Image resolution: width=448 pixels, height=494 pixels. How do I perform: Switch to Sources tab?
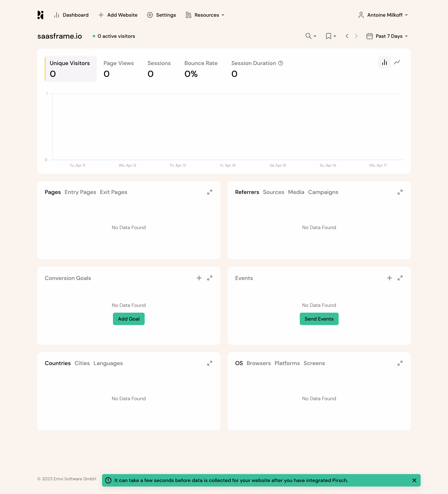tap(273, 192)
